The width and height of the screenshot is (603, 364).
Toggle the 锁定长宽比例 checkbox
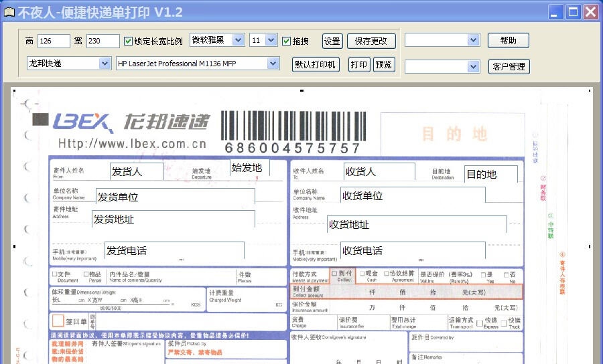pos(129,41)
